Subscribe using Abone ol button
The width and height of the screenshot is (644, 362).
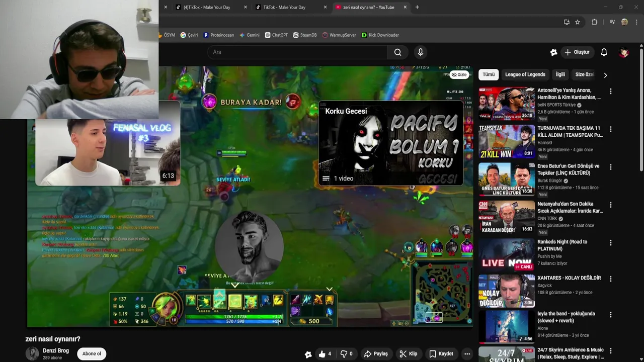coord(92,353)
